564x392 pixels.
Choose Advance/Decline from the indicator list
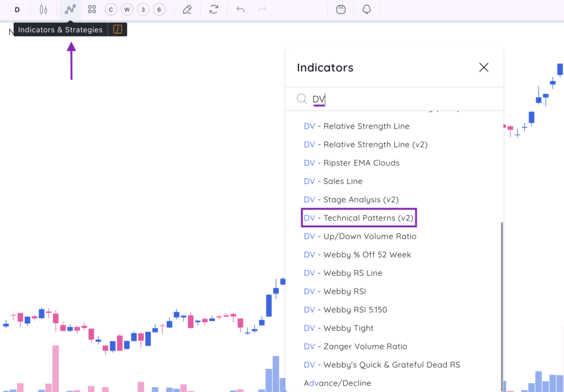tap(337, 383)
